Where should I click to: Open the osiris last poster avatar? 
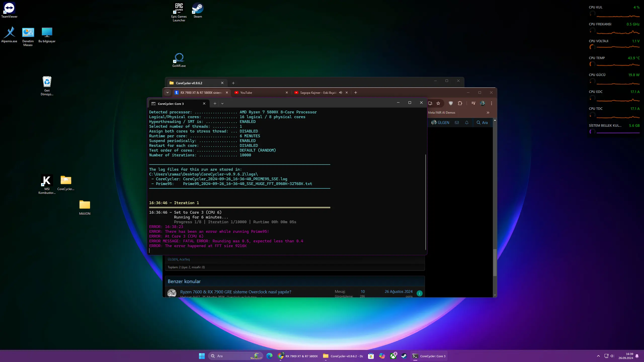pos(419,293)
